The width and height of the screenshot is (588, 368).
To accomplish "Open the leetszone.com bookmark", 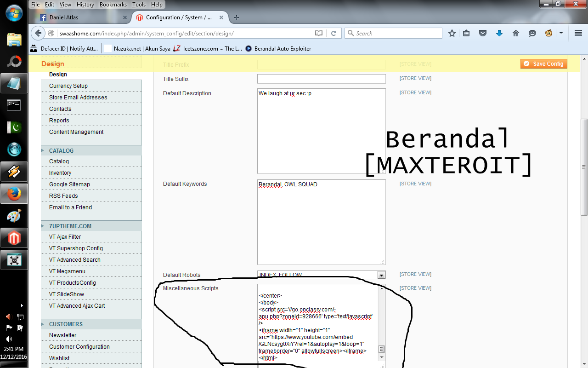I will click(x=208, y=48).
